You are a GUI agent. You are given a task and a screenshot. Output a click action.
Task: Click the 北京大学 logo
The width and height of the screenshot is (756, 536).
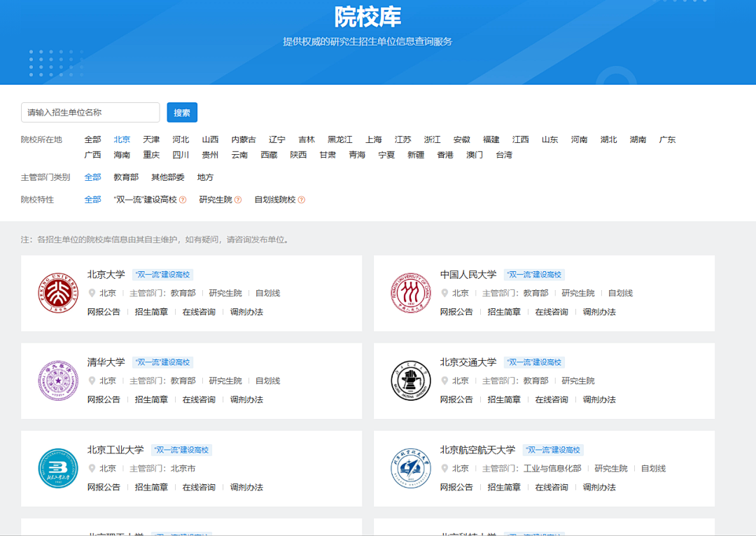(58, 293)
